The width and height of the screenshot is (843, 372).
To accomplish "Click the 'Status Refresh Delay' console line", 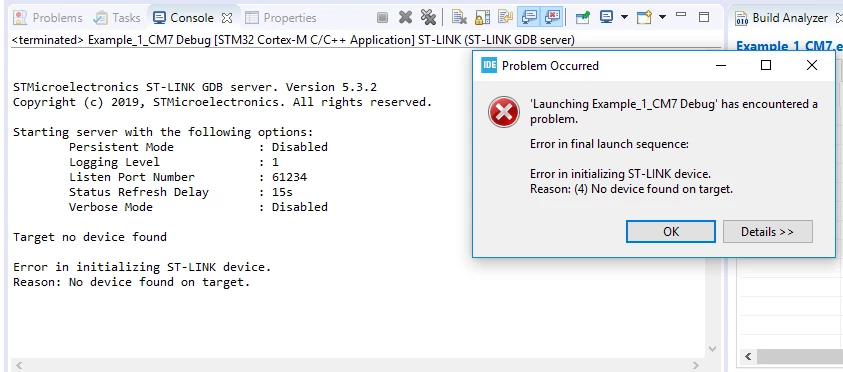I will [181, 192].
